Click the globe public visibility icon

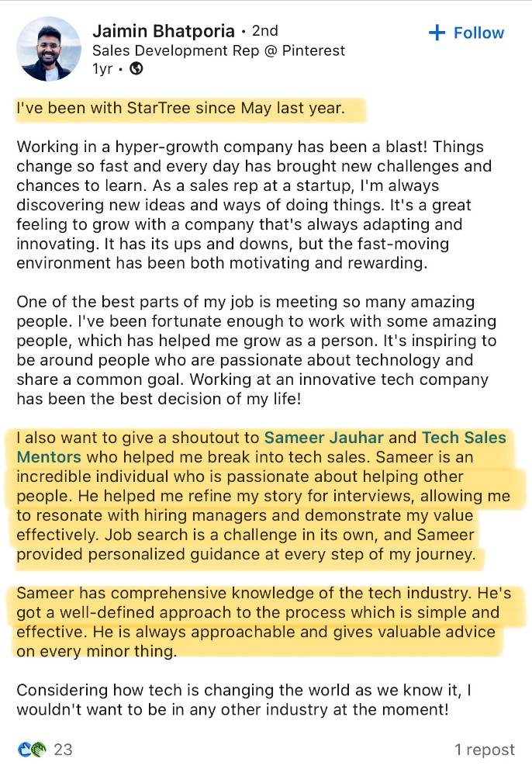point(136,68)
